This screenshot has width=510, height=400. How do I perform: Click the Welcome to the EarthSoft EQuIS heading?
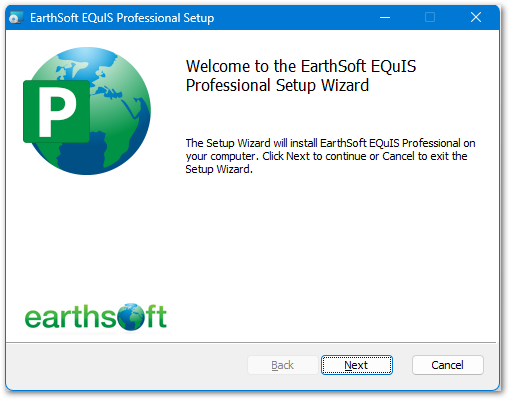click(x=301, y=66)
